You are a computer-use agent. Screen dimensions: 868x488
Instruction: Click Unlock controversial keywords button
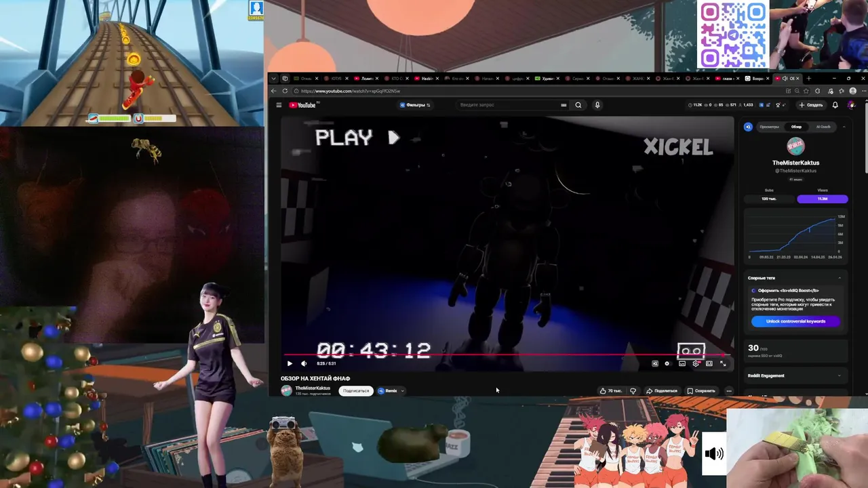(796, 321)
